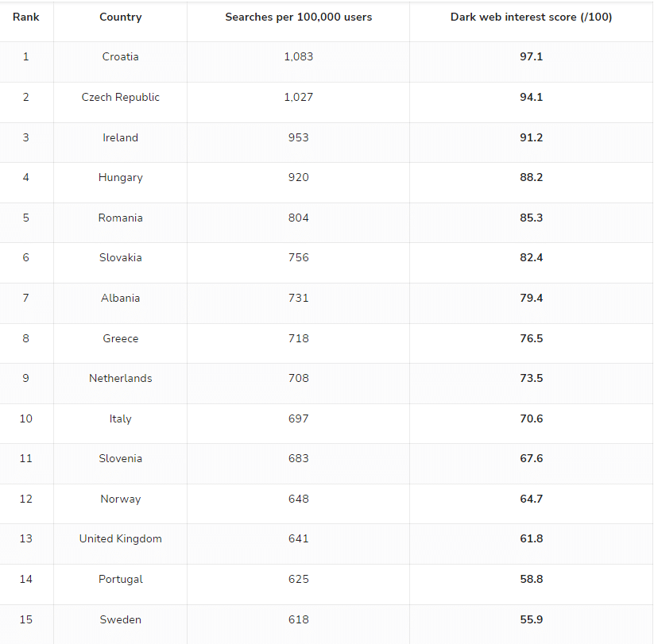
Task: Select the Sweden country cell
Action: (121, 619)
